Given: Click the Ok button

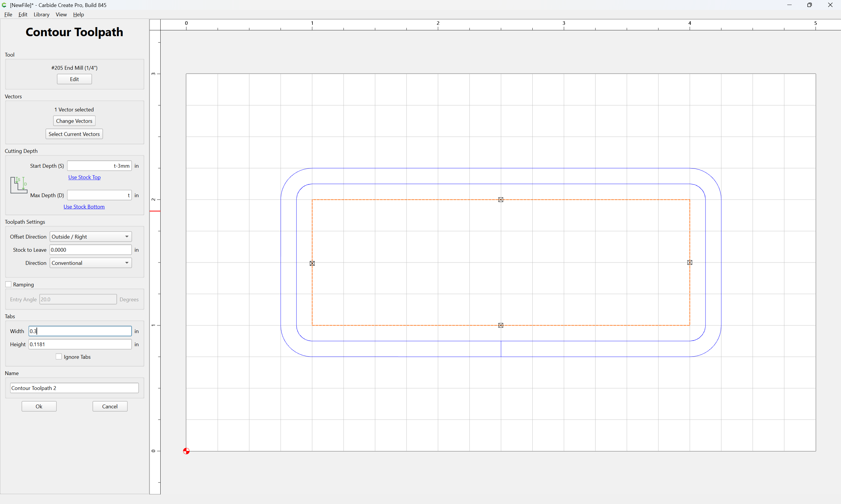Looking at the screenshot, I should pyautogui.click(x=39, y=407).
